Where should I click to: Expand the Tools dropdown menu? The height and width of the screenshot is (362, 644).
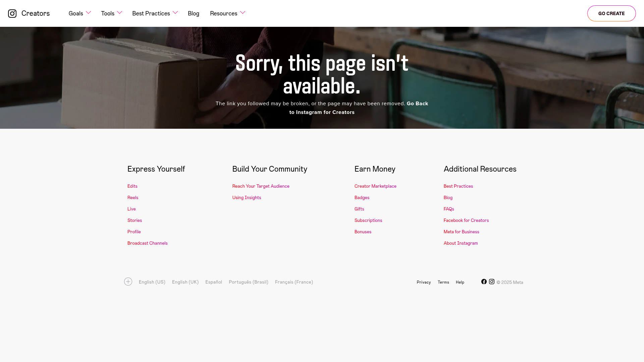pyautogui.click(x=111, y=13)
